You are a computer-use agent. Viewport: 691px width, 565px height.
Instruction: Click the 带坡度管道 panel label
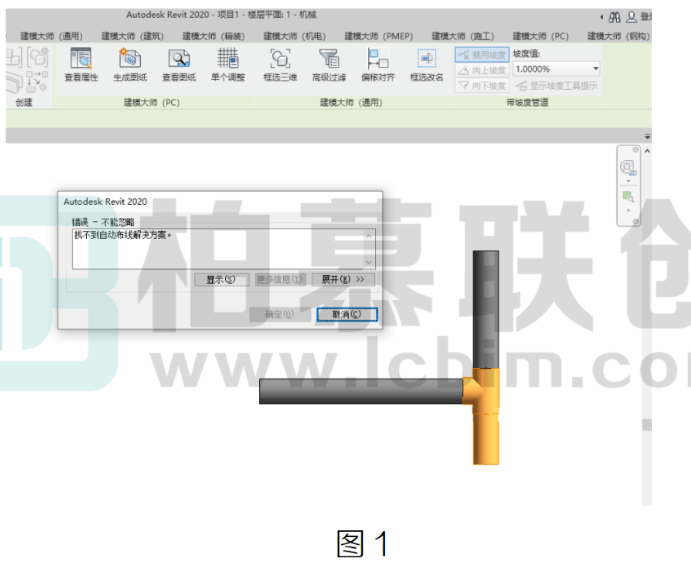(x=527, y=103)
